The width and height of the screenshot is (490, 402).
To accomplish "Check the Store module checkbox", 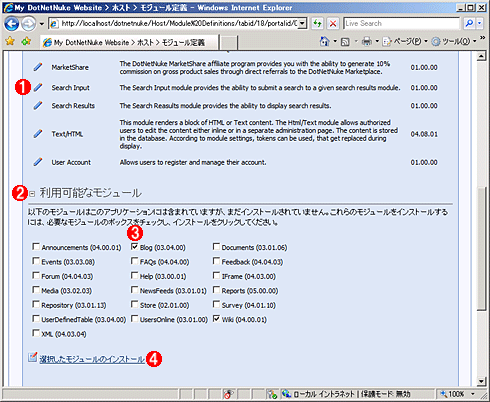I will point(134,304).
